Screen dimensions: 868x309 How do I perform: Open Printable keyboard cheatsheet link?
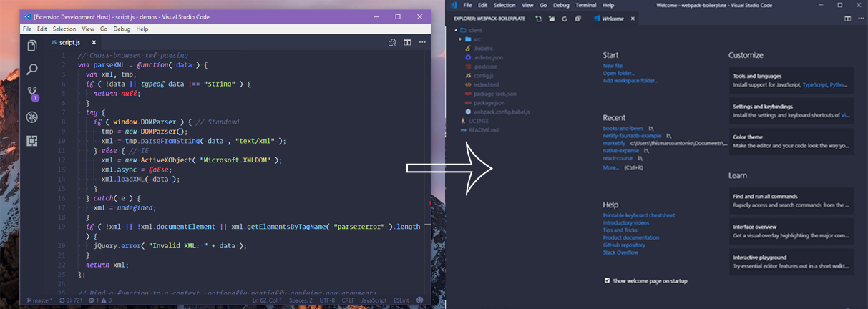coord(639,215)
